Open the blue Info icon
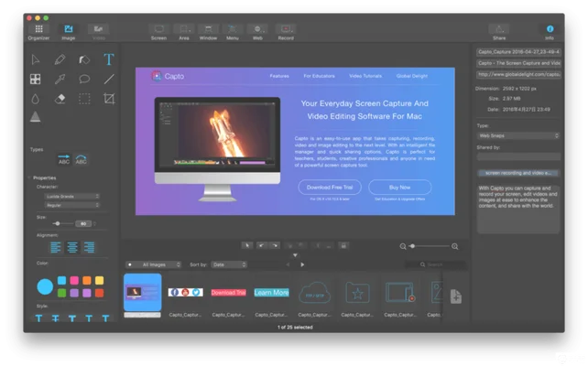Image resolution: width=588 pixels, height=366 pixels. pos(550,29)
